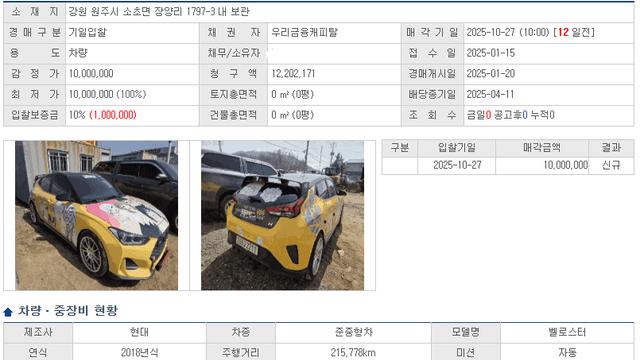
Task: Open the rear-view photo of yellow Veloster
Action: (x=282, y=216)
